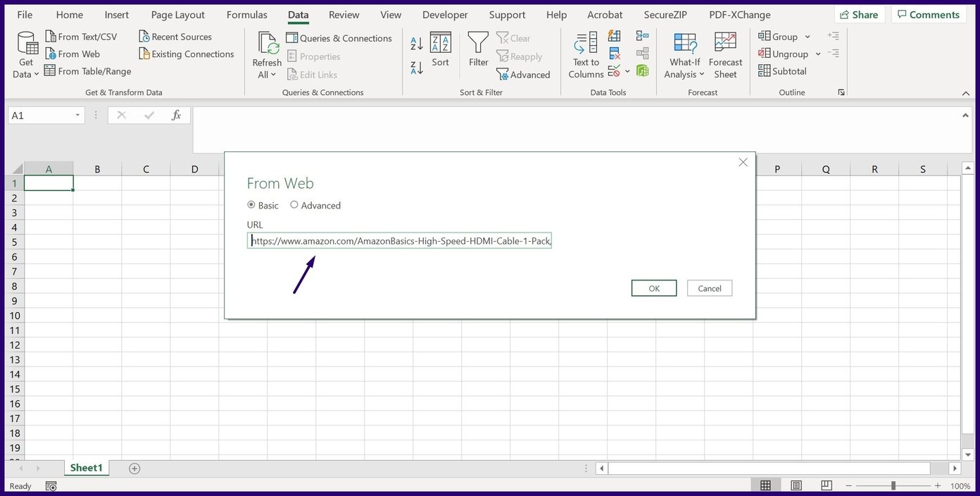Select the Sheet1 tab
This screenshot has width=980, height=496.
pyautogui.click(x=86, y=467)
